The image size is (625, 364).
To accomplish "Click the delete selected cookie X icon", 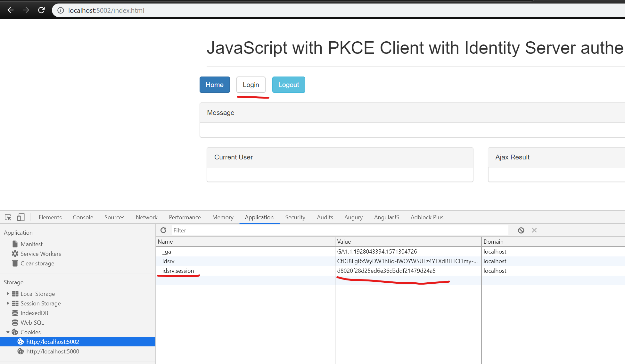I will tap(534, 230).
